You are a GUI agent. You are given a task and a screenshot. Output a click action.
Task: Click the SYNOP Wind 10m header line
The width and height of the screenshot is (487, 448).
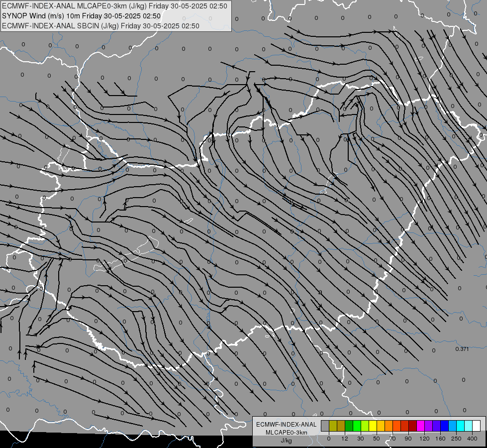pyautogui.click(x=82, y=16)
